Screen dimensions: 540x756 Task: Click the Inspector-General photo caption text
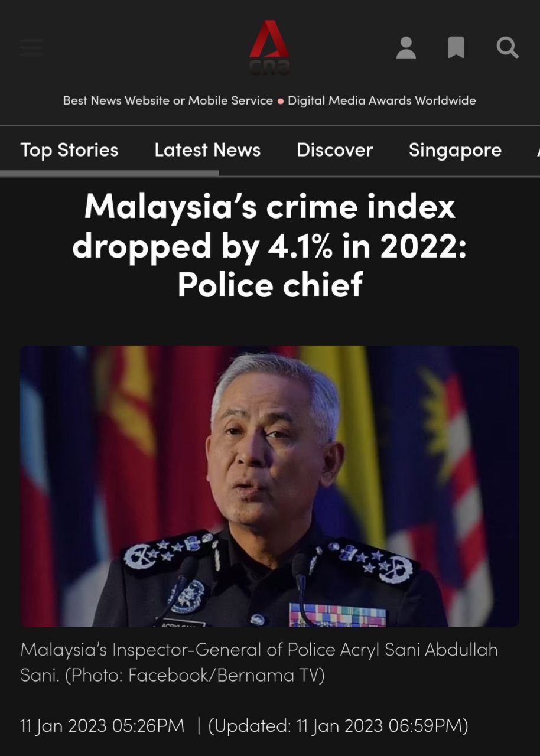(259, 662)
